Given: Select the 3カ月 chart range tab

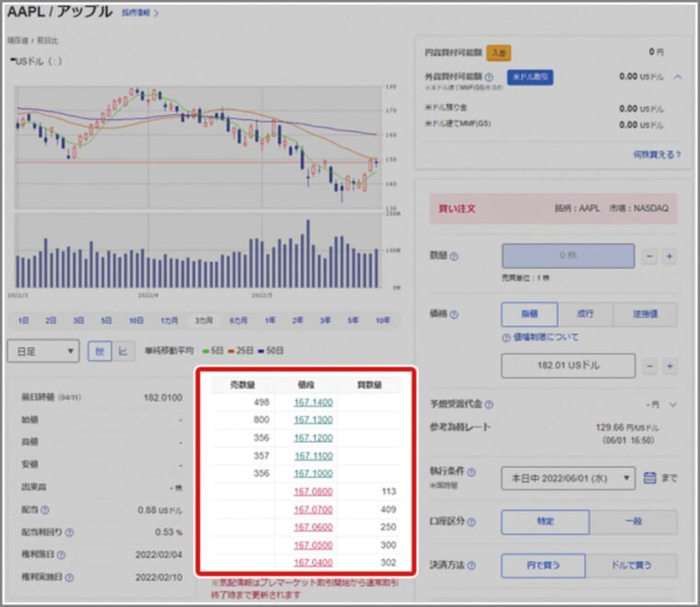Looking at the screenshot, I should [x=204, y=321].
